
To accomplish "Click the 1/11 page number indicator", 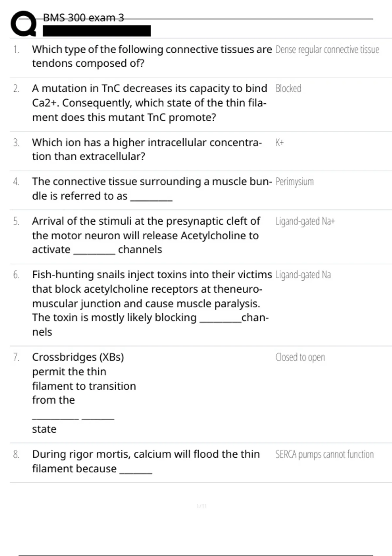I will tap(202, 506).
